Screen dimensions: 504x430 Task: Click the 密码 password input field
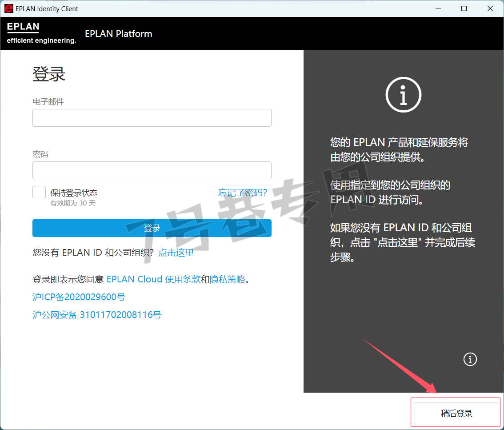(x=152, y=170)
